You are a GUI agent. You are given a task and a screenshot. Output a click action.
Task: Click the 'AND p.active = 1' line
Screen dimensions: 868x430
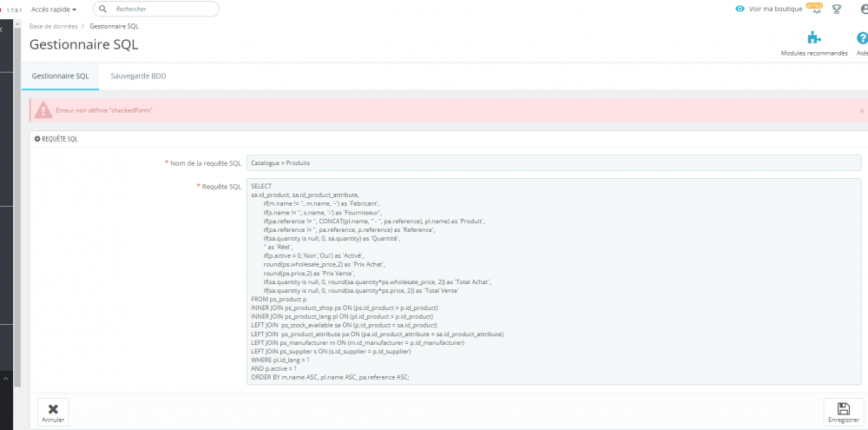coord(274,368)
